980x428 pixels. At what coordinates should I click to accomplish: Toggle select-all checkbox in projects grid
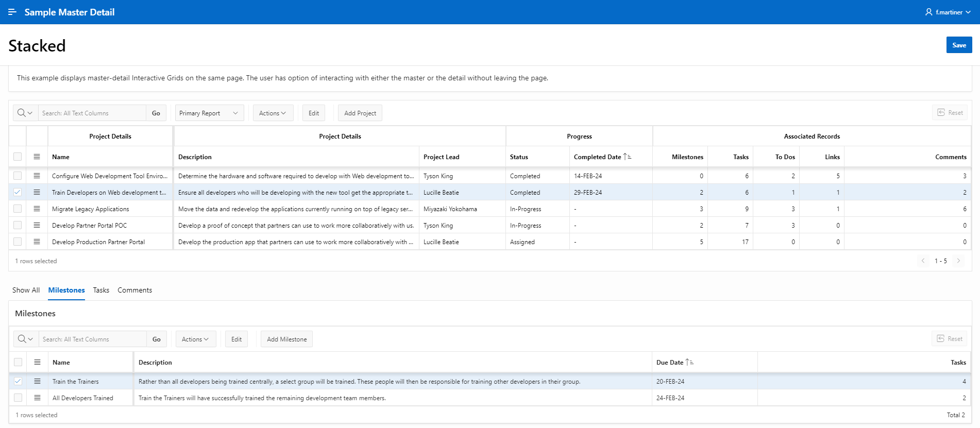(18, 157)
